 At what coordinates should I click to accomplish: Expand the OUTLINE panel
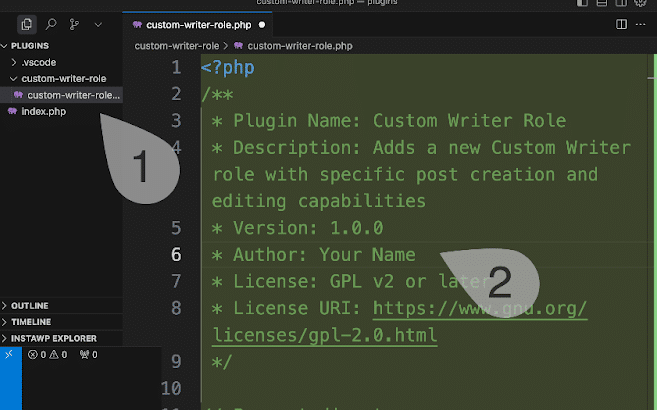[30, 306]
